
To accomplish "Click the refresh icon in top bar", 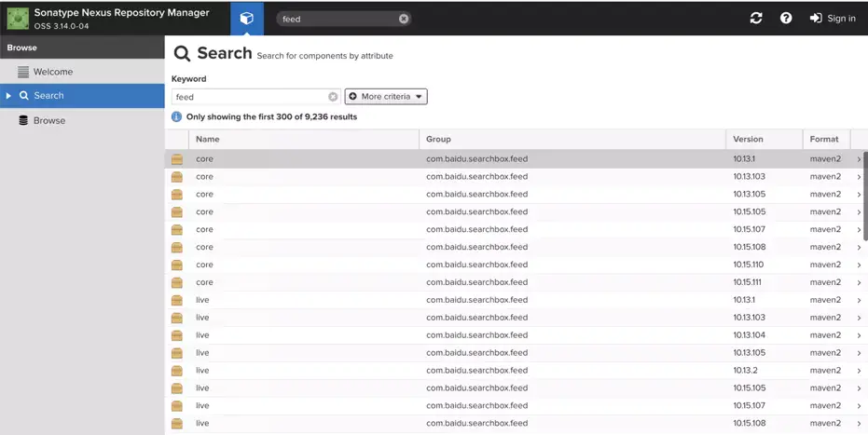I will click(x=755, y=19).
